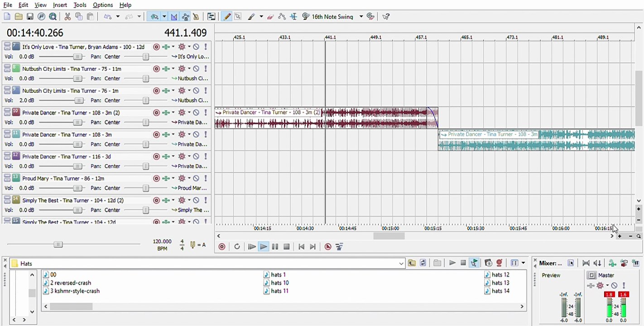Screen dimensions: 644x326
Task: Save the project with the floppy disk icon
Action: point(30,17)
